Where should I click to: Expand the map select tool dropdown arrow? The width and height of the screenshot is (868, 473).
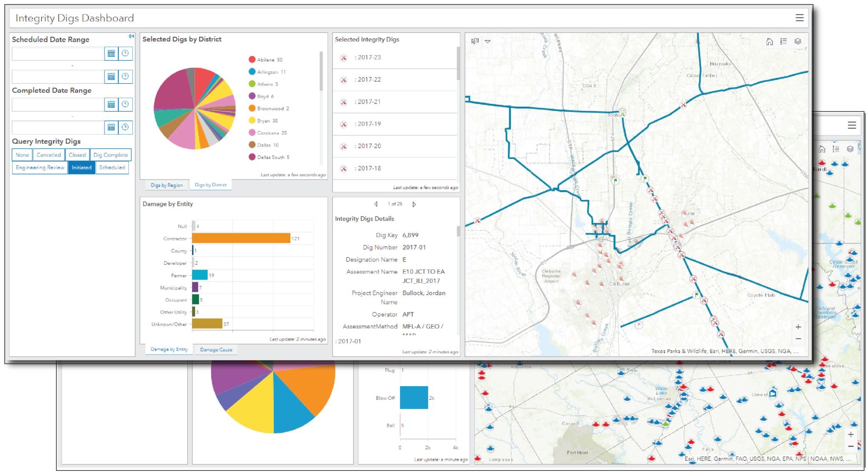click(487, 41)
